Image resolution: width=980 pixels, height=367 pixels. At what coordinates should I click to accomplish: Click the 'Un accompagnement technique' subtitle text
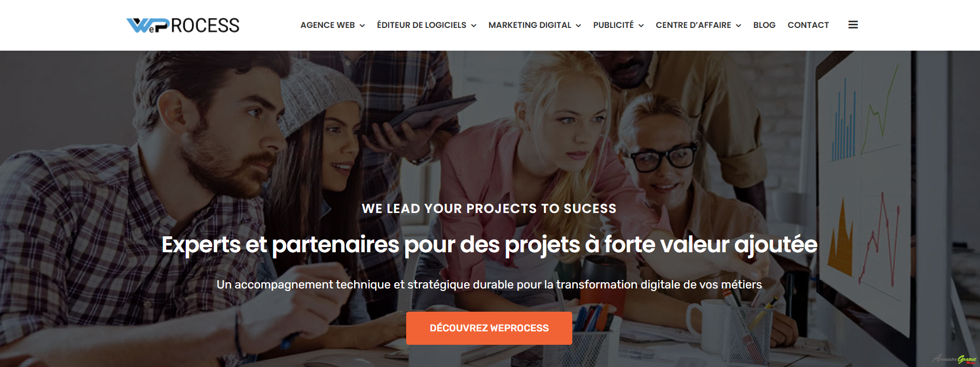[x=489, y=284]
